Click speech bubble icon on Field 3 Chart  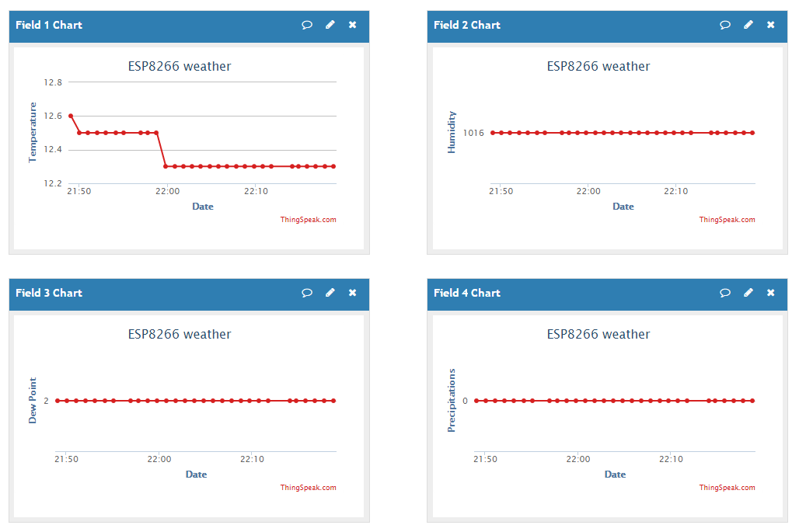tap(307, 293)
